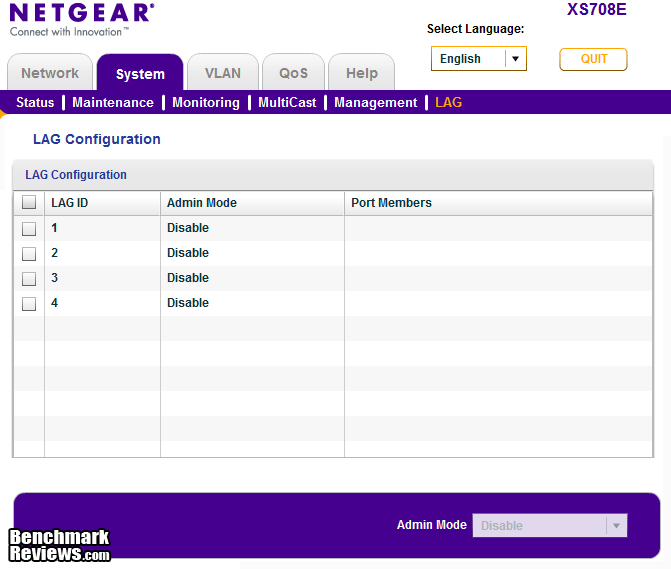Toggle the select-all LAG checkbox in header
Image resolution: width=671 pixels, height=569 pixels.
(29, 203)
